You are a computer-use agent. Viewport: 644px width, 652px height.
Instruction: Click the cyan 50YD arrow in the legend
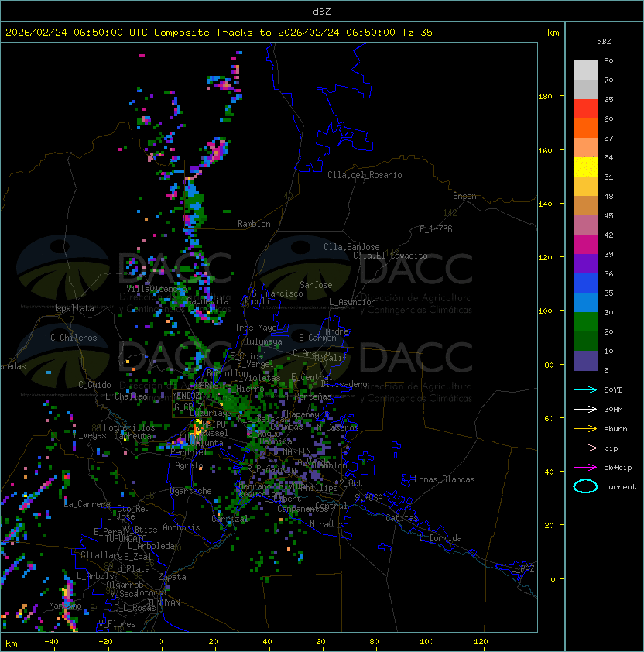[x=585, y=390]
